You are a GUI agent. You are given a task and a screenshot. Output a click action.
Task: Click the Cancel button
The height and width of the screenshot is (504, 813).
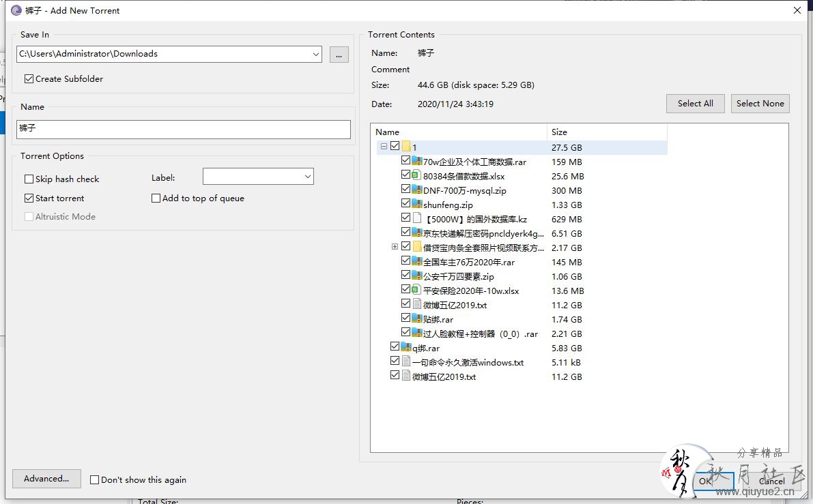click(x=772, y=481)
